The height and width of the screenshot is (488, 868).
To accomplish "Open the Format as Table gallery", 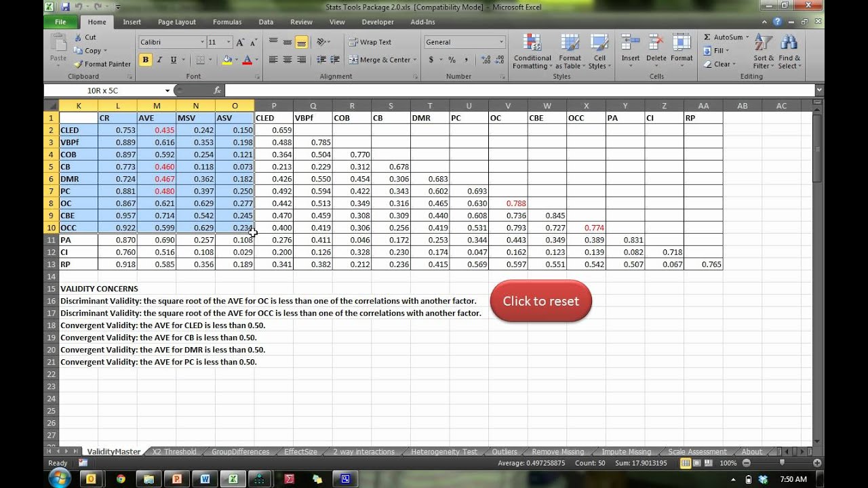I will click(570, 52).
